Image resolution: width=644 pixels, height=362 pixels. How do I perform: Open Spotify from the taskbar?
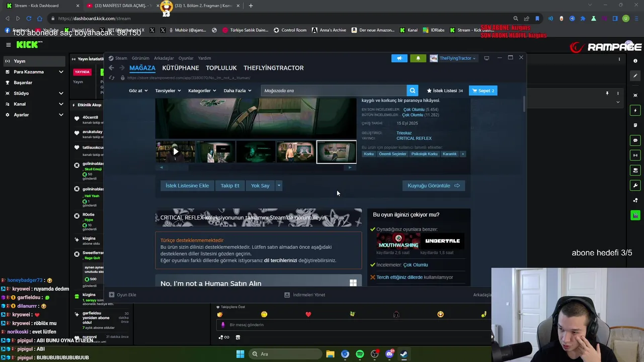[360, 354]
